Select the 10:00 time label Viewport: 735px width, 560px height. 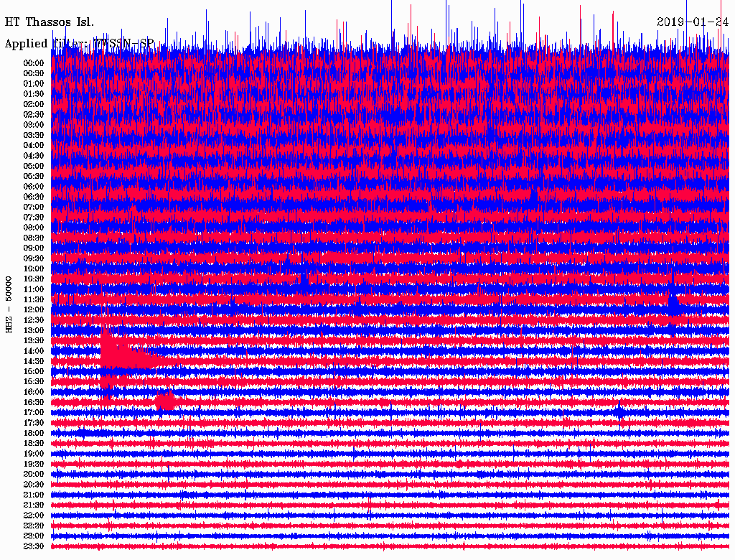click(34, 269)
